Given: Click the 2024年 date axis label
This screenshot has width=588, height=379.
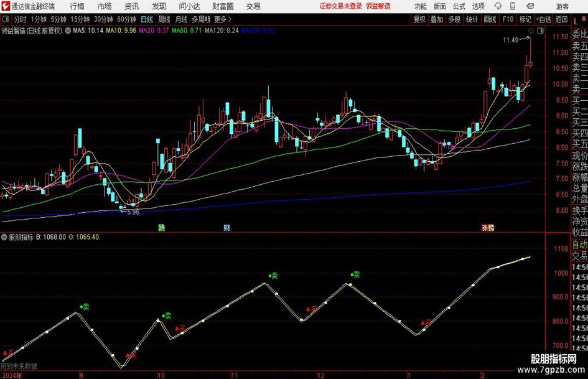Looking at the screenshot, I should [12, 375].
